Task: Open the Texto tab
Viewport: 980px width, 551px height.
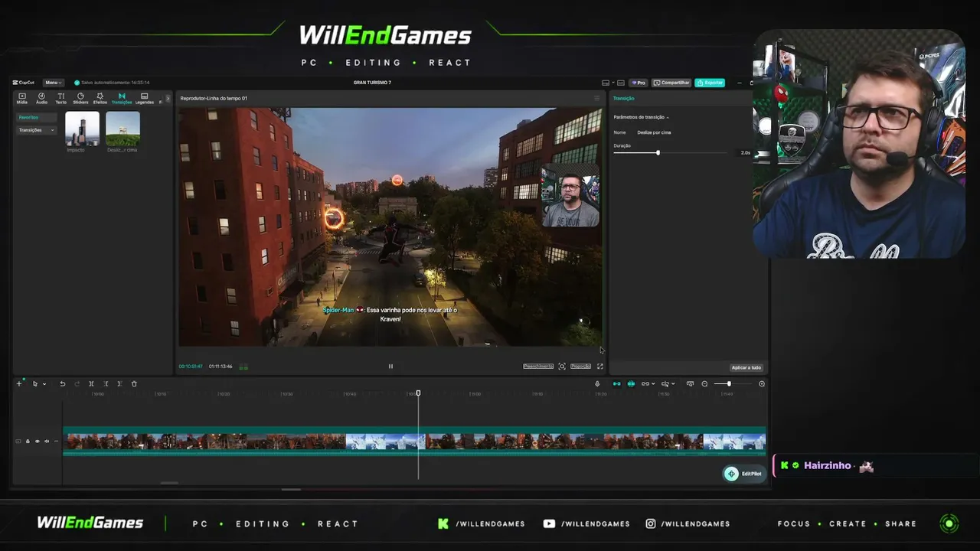Action: pyautogui.click(x=60, y=98)
